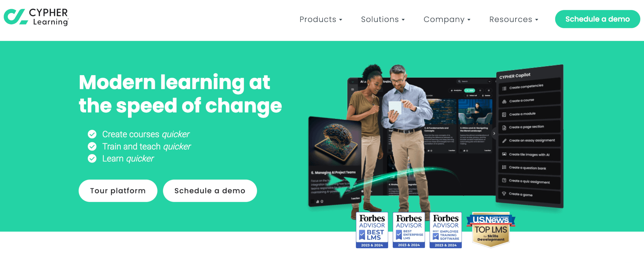This screenshot has height=263, width=644.
Task: Click the Tour platform button
Action: (x=118, y=191)
